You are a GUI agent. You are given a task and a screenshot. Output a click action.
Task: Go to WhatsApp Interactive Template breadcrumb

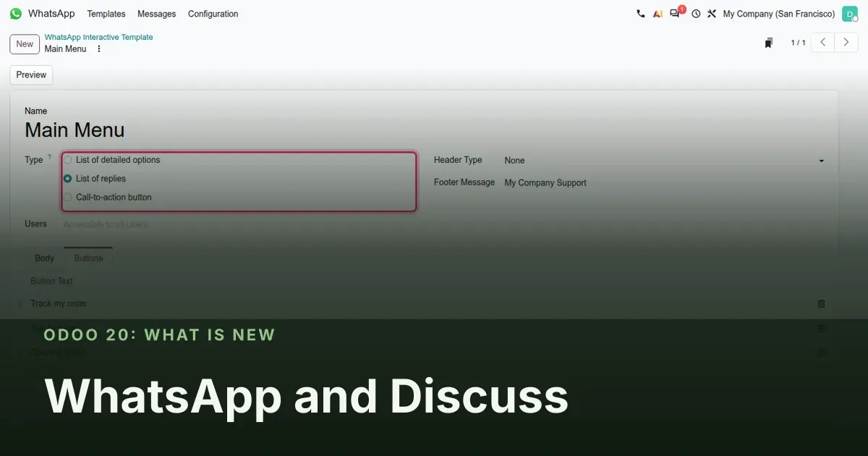coord(99,37)
